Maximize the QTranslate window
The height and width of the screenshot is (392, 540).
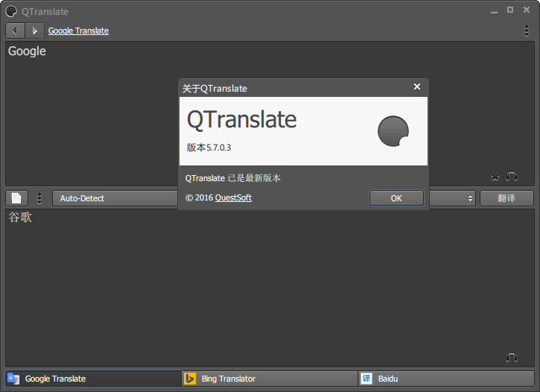point(510,10)
